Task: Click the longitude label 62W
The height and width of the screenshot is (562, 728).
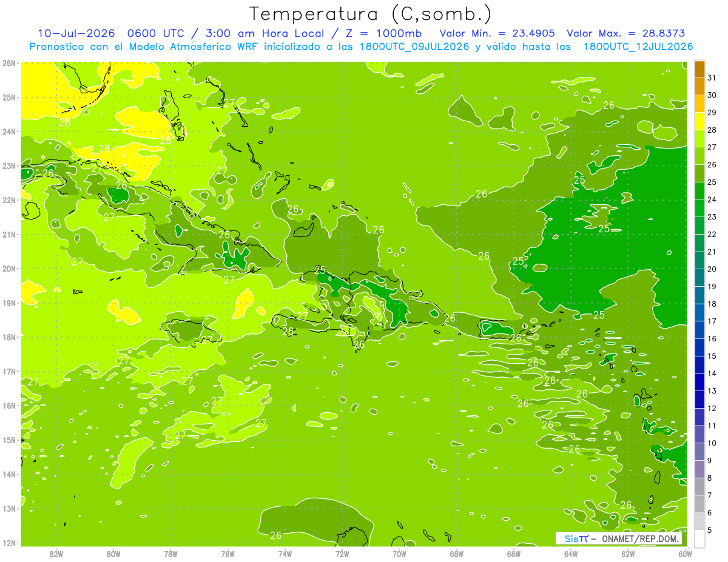Action: pyautogui.click(x=628, y=554)
